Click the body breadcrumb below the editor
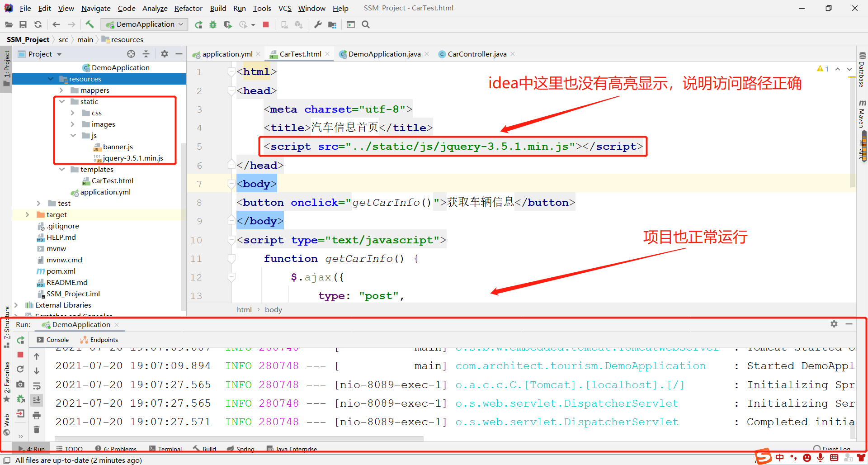 [x=273, y=310]
